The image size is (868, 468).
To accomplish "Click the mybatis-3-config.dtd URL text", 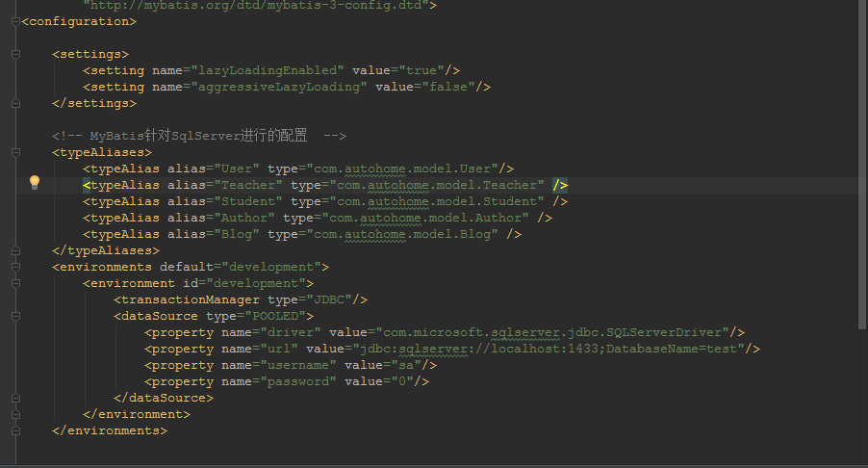I will tap(260, 5).
